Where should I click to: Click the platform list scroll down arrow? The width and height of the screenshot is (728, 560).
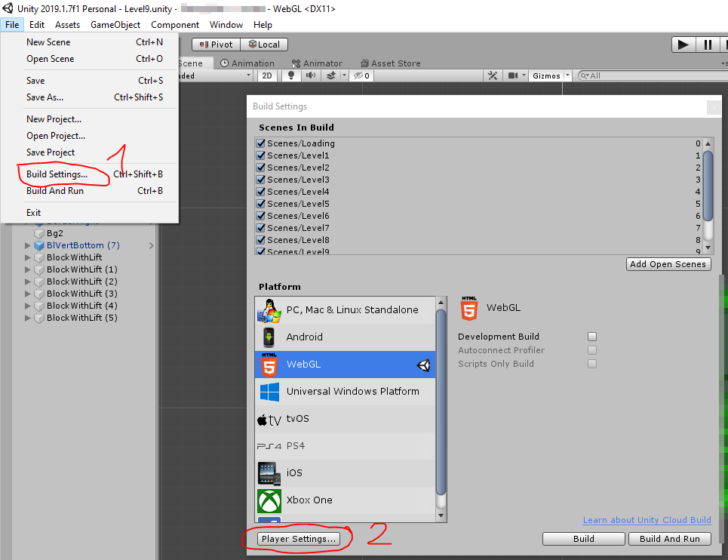(441, 515)
